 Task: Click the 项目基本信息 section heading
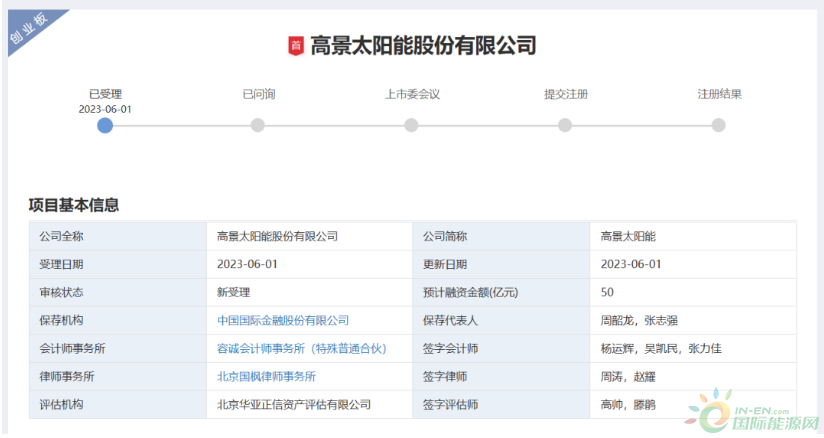point(74,205)
